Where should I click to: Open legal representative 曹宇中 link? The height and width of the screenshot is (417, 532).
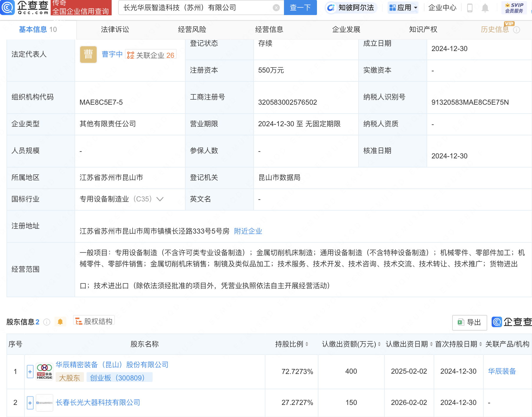(112, 54)
